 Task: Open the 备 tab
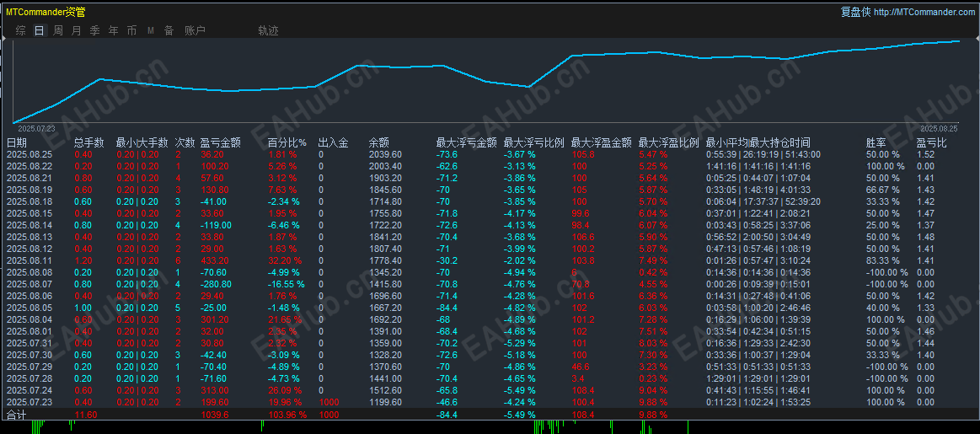pos(169,30)
